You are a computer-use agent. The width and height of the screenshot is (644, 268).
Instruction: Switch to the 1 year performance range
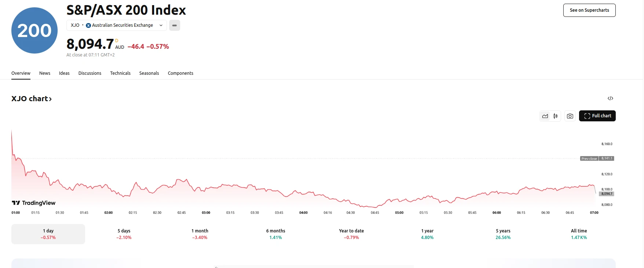point(427,234)
